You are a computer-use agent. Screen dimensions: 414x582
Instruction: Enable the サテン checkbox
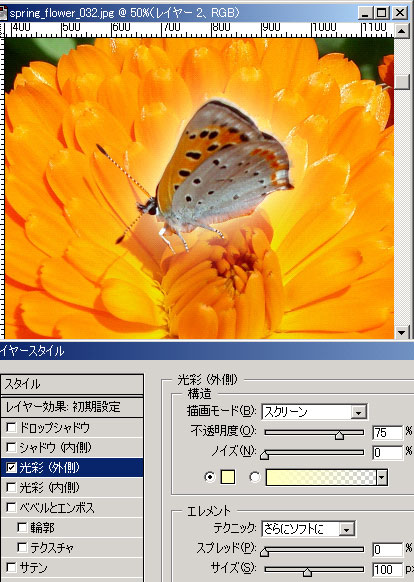point(12,568)
